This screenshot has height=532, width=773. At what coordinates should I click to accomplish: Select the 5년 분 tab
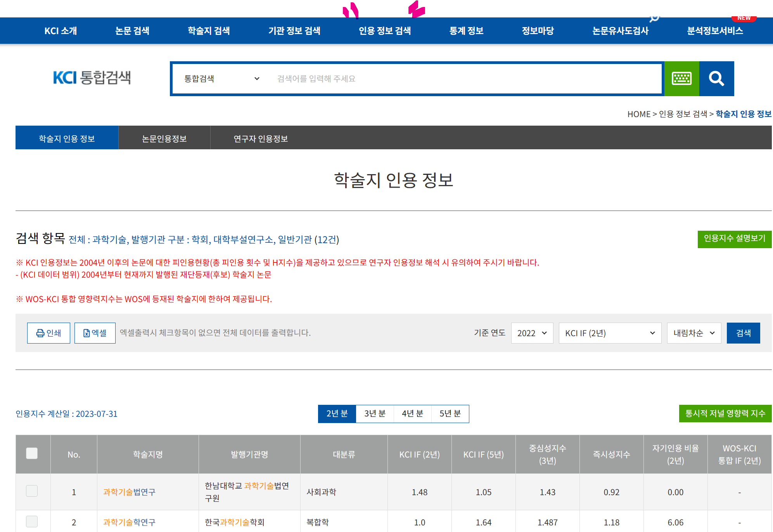[450, 414]
